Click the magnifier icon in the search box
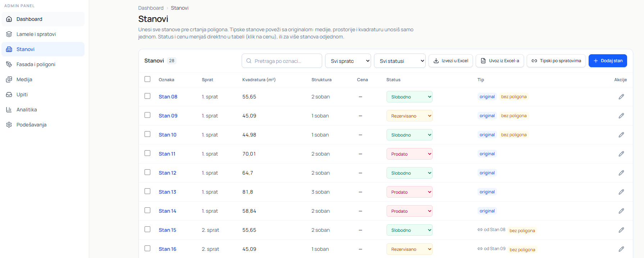 click(249, 61)
